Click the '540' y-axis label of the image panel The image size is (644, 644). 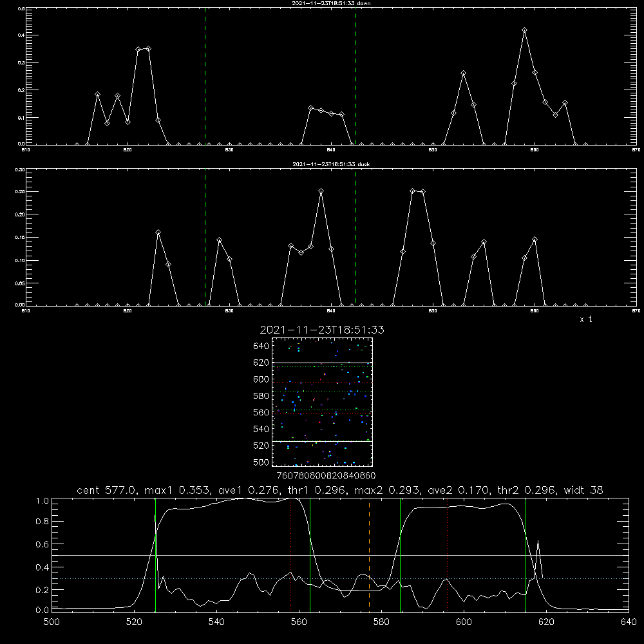point(261,429)
